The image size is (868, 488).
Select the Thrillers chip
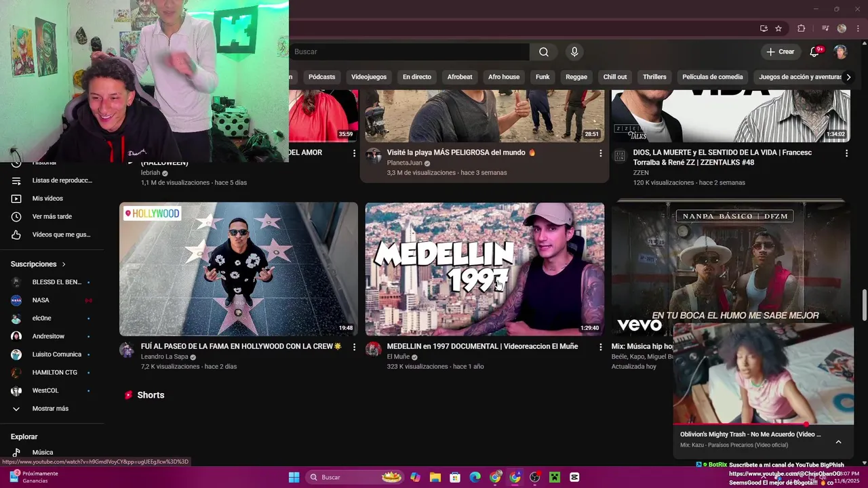click(x=654, y=77)
